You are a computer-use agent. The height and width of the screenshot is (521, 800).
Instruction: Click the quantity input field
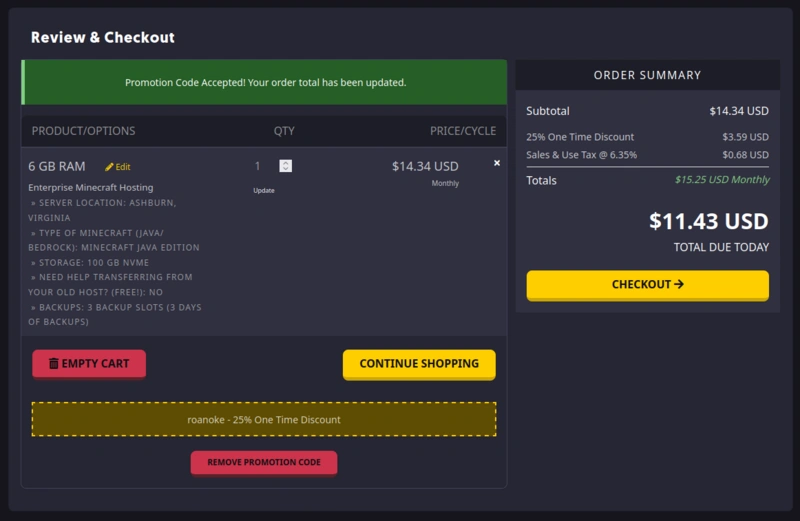pos(262,166)
